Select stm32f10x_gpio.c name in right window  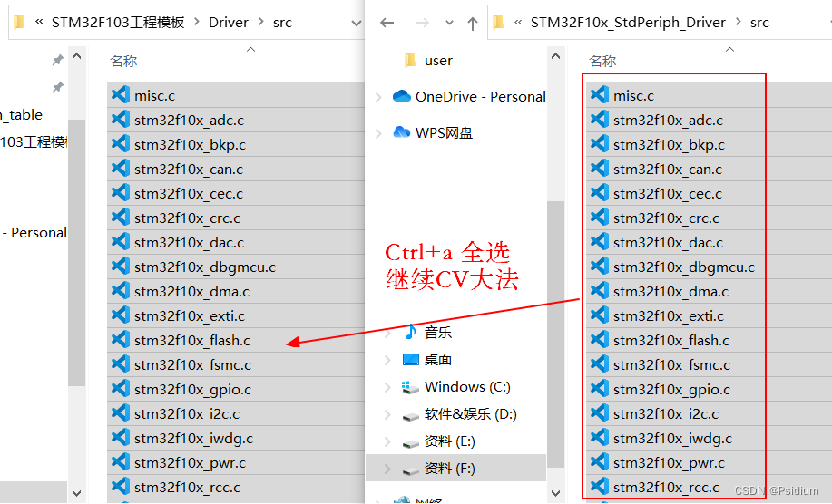tap(671, 389)
